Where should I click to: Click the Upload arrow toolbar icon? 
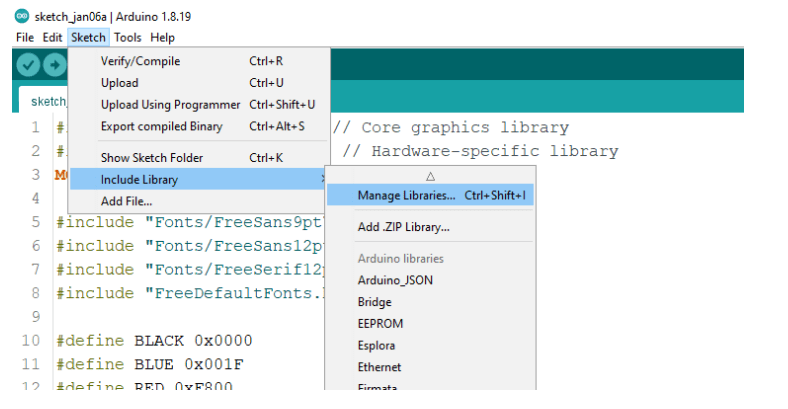coord(53,64)
